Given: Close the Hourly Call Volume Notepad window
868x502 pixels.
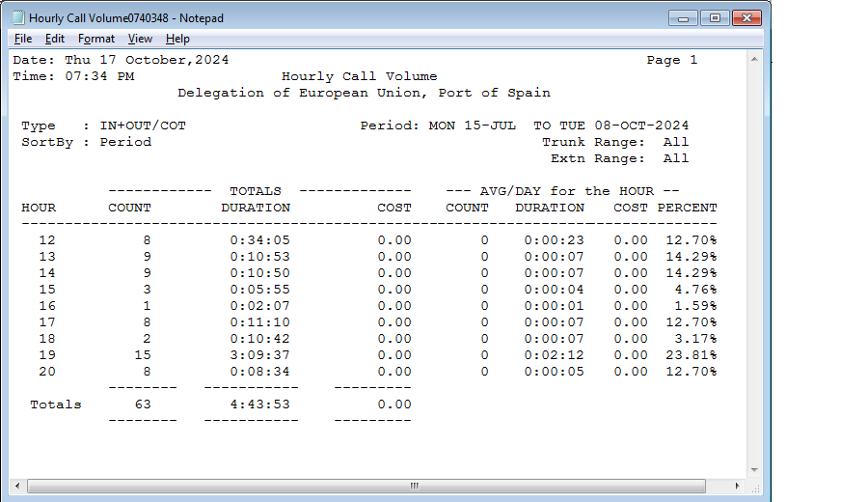Looking at the screenshot, I should (x=746, y=17).
